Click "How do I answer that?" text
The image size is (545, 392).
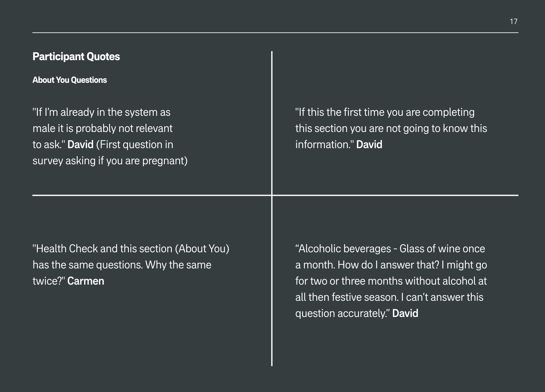[388, 265]
